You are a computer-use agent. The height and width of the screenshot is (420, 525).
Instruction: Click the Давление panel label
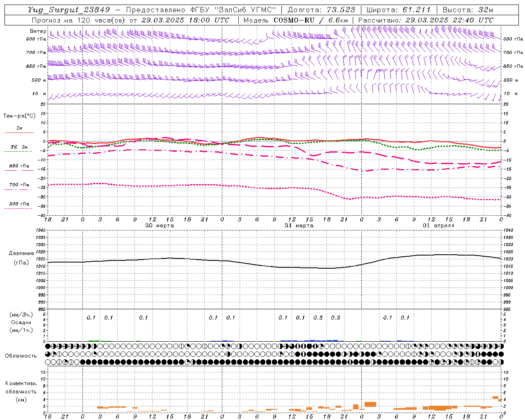pos(21,253)
